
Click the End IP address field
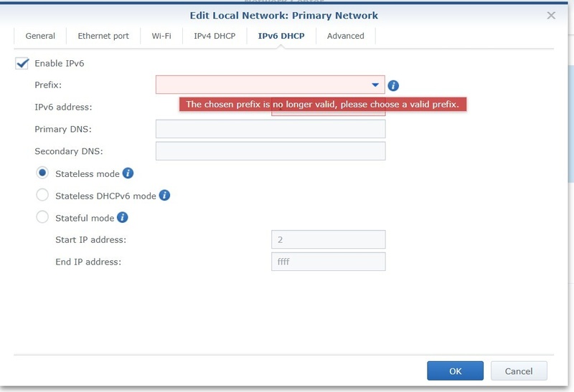pos(329,262)
